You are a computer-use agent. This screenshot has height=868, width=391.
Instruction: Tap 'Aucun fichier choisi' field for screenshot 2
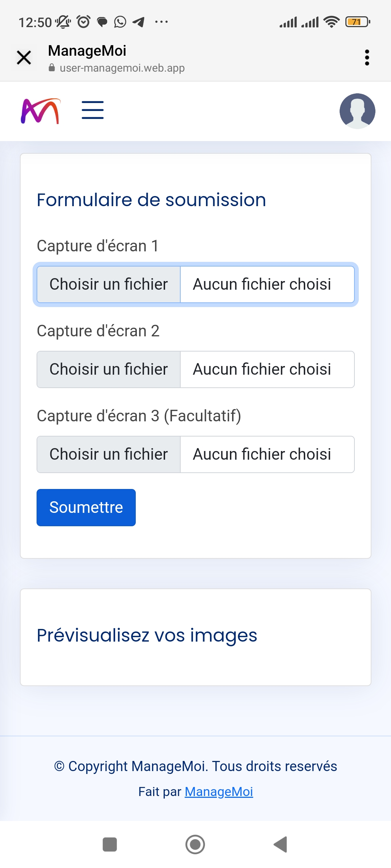[x=267, y=370]
